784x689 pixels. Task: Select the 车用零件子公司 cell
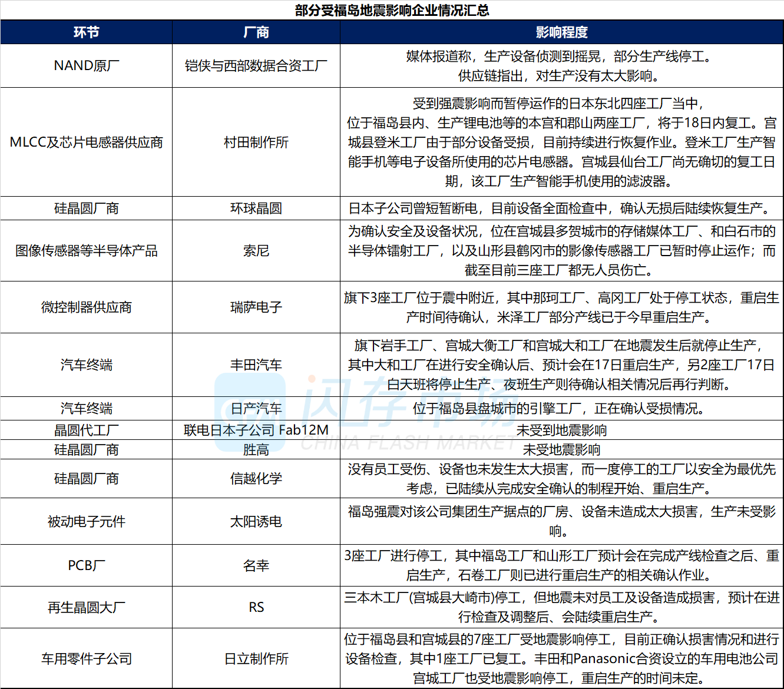87,658
